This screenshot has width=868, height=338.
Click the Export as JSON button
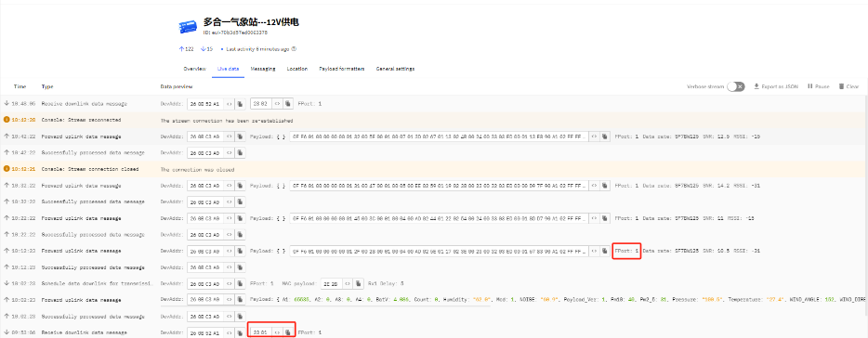point(776,87)
